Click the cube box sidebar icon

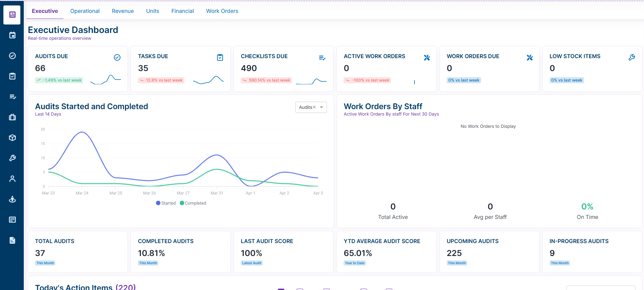[12, 138]
